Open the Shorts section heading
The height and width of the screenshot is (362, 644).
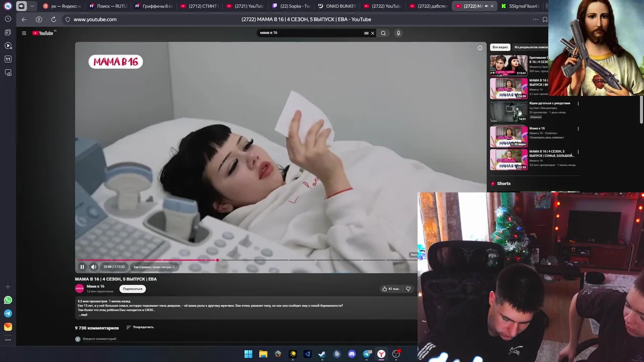pos(504,184)
